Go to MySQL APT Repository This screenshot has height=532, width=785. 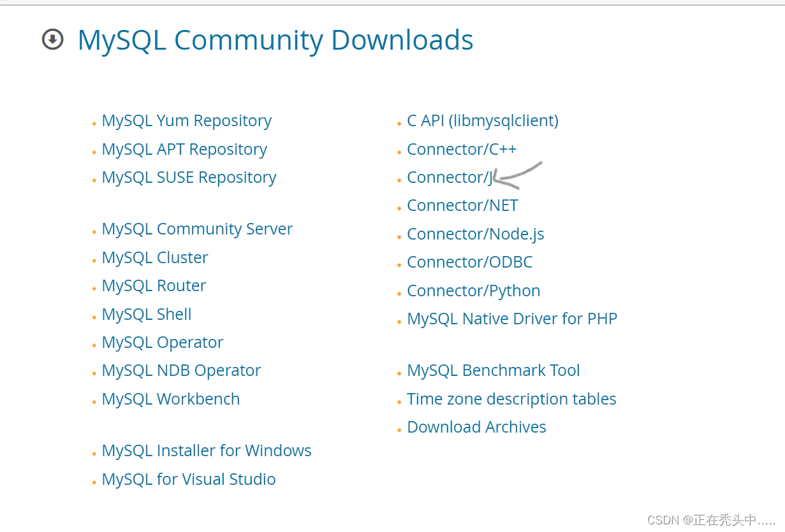184,149
